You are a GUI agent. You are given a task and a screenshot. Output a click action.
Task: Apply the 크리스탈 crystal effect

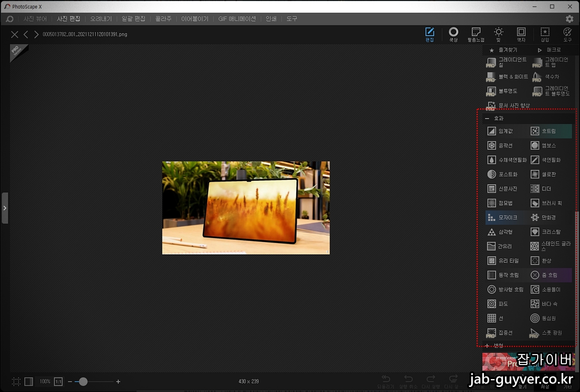(550, 232)
